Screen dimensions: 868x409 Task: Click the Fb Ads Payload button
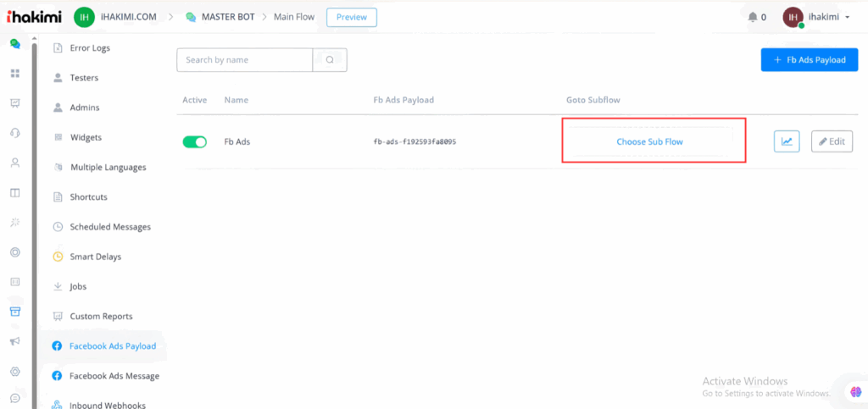(809, 60)
